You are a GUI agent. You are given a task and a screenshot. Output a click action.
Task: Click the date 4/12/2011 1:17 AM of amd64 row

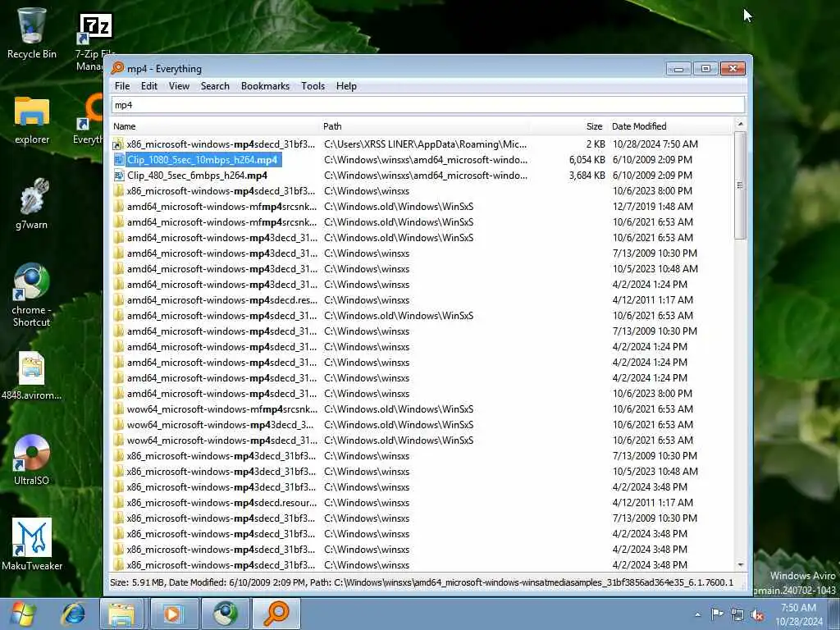(x=652, y=300)
